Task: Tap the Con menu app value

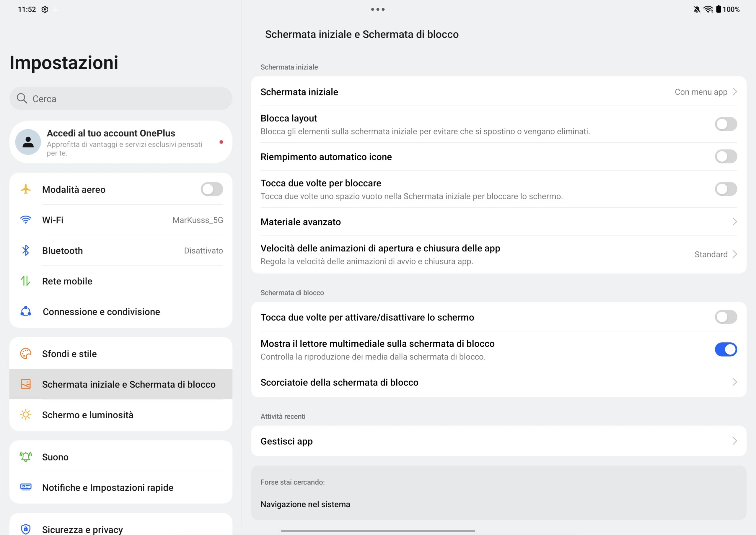Action: (x=701, y=92)
